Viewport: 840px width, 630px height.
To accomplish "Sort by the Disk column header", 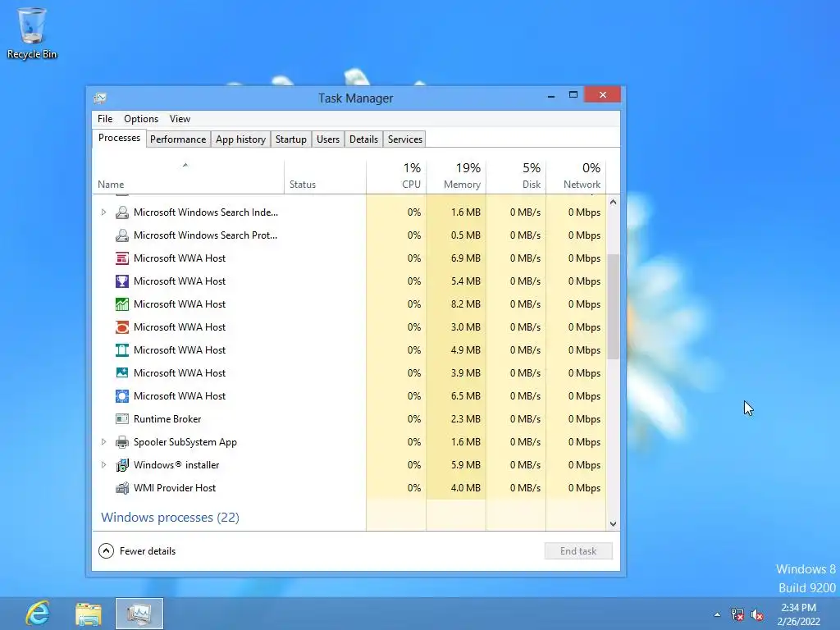I will tap(516, 177).
